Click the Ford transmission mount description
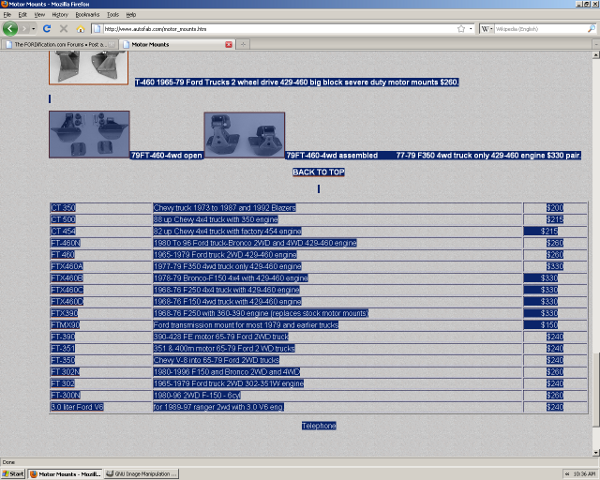The height and width of the screenshot is (480, 600). point(246,325)
